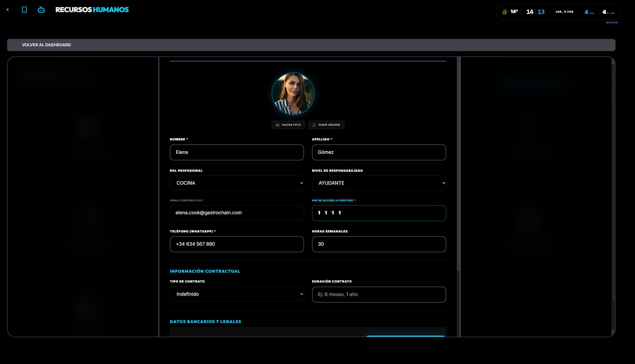Click the Recursos Humanos title
The height and width of the screenshot is (364, 635).
(92, 10)
